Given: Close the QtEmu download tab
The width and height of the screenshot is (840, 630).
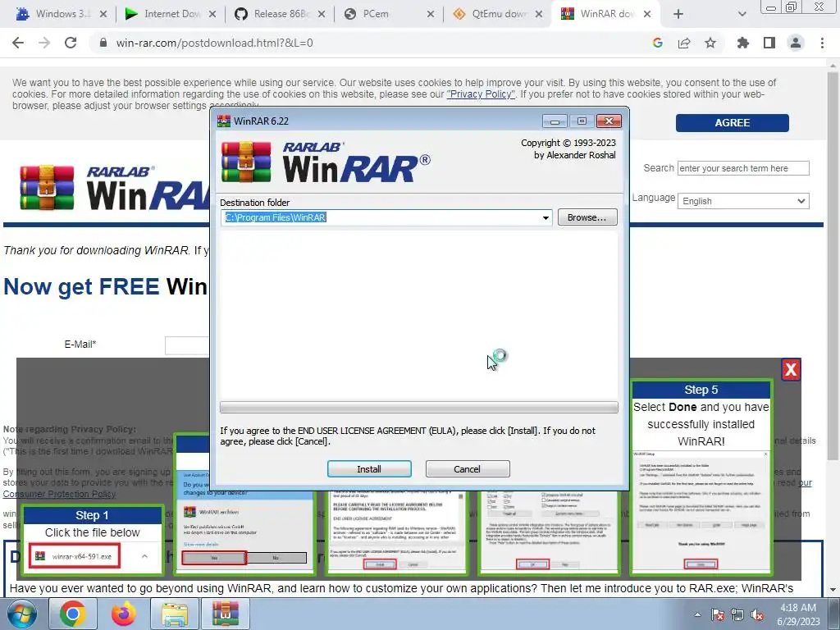Looking at the screenshot, I should 540,14.
